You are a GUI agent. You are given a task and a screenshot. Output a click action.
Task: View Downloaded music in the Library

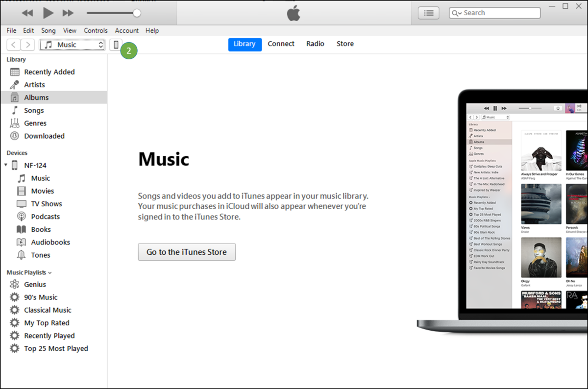click(x=44, y=136)
